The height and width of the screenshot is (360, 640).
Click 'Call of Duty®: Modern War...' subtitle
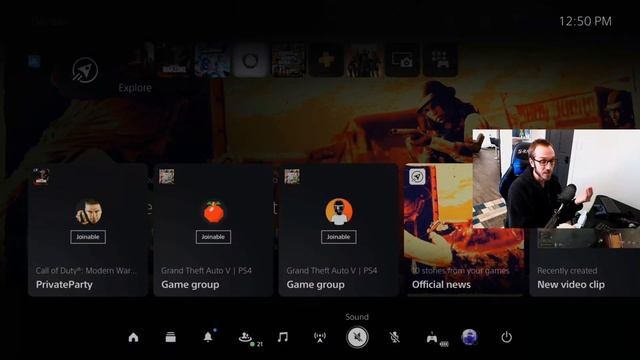click(x=87, y=271)
